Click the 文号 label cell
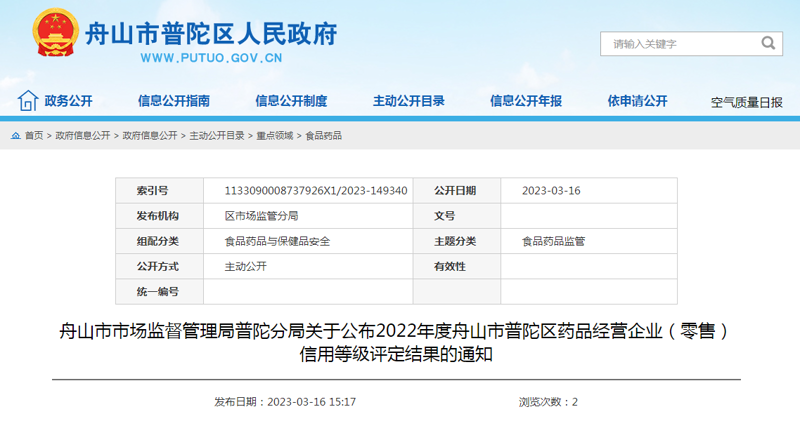The width and height of the screenshot is (800, 421). (x=457, y=216)
